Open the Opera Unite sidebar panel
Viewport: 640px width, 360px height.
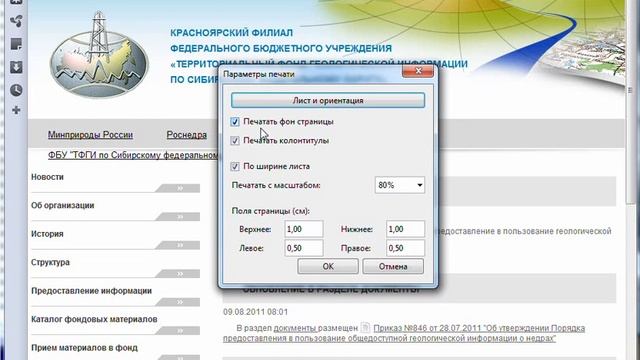(16, 21)
